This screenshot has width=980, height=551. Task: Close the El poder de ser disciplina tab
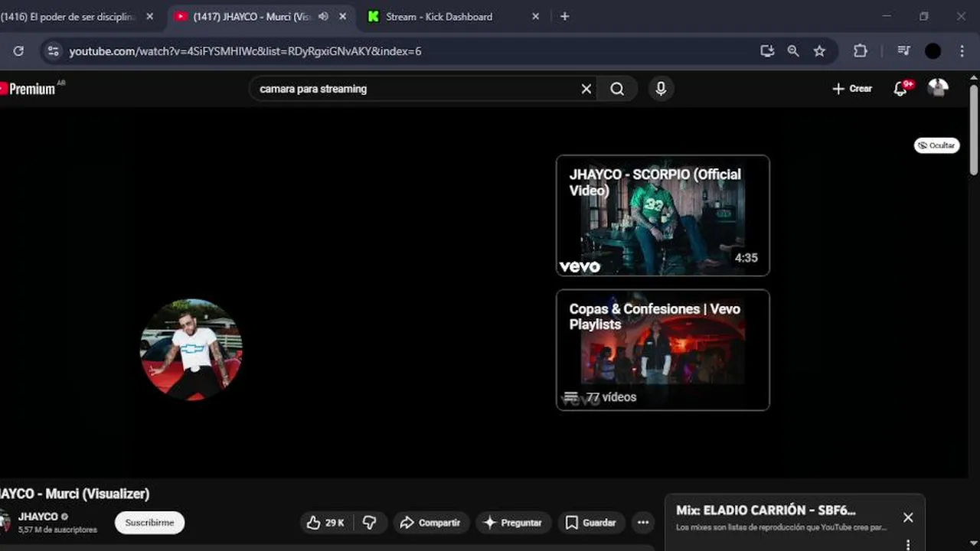pyautogui.click(x=149, y=16)
